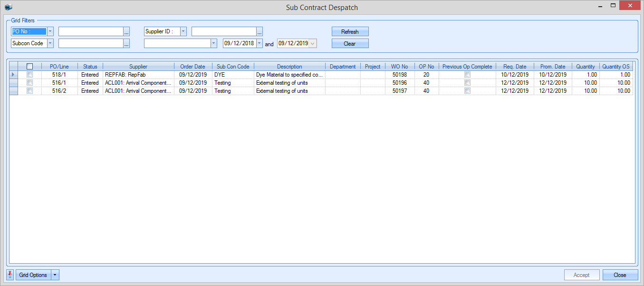Image resolution: width=644 pixels, height=286 pixels.
Task: Expand the PO No filter type dropdown
Action: pos(50,31)
